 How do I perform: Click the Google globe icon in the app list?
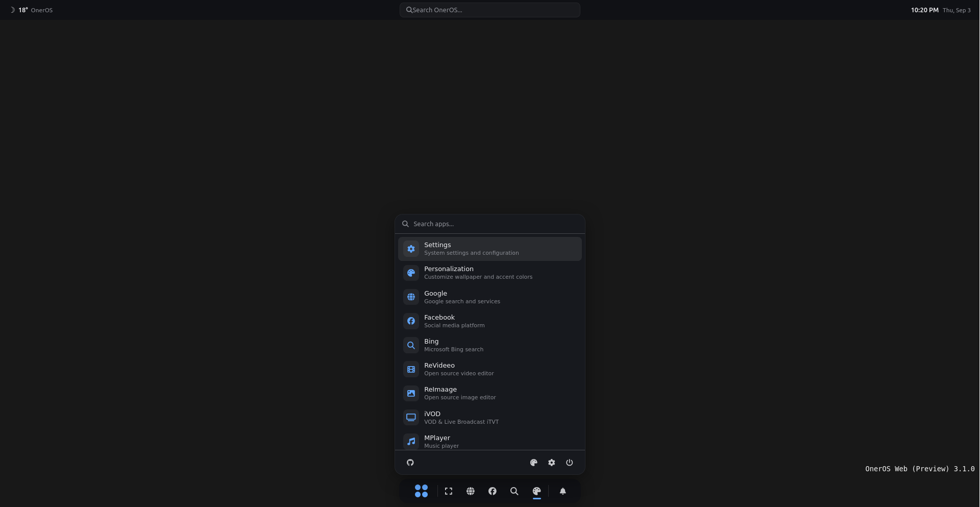click(x=411, y=297)
